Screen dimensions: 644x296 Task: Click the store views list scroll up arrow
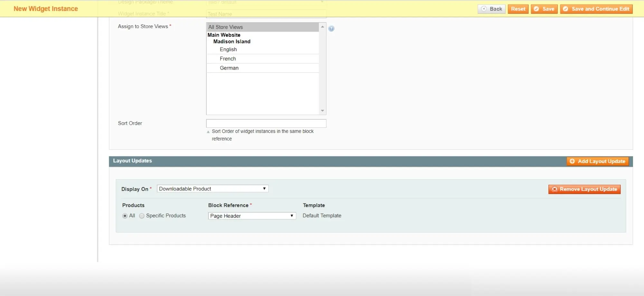tap(322, 27)
